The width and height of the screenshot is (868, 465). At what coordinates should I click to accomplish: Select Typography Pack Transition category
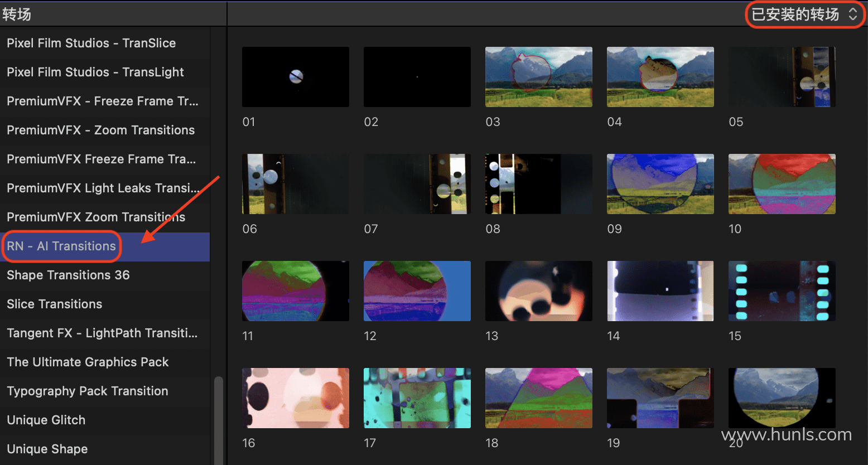pyautogui.click(x=105, y=391)
